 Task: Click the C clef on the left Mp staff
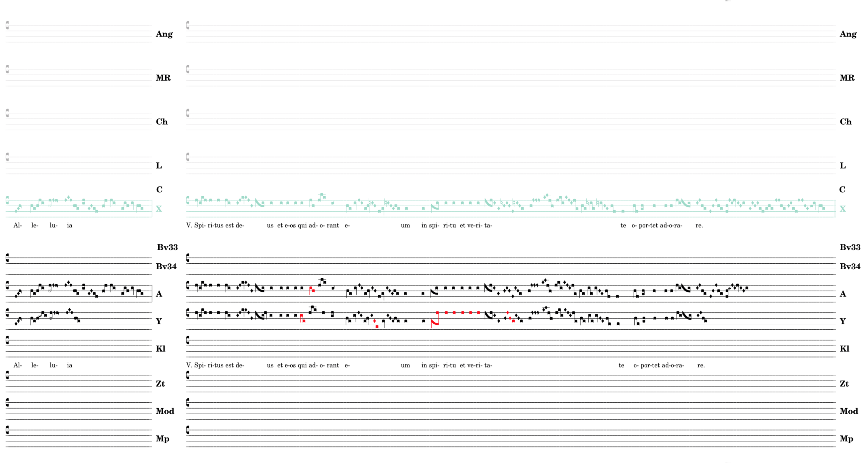[x=7, y=430]
